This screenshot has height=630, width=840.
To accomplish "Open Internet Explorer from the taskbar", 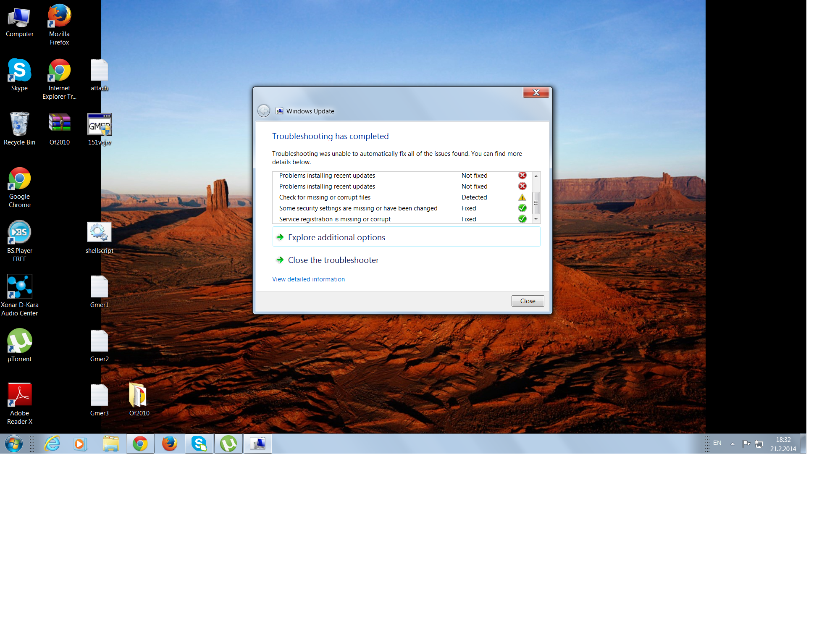I will tap(52, 444).
